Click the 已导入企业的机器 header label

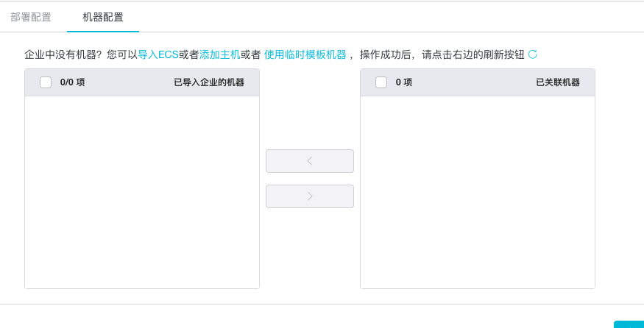pyautogui.click(x=209, y=82)
